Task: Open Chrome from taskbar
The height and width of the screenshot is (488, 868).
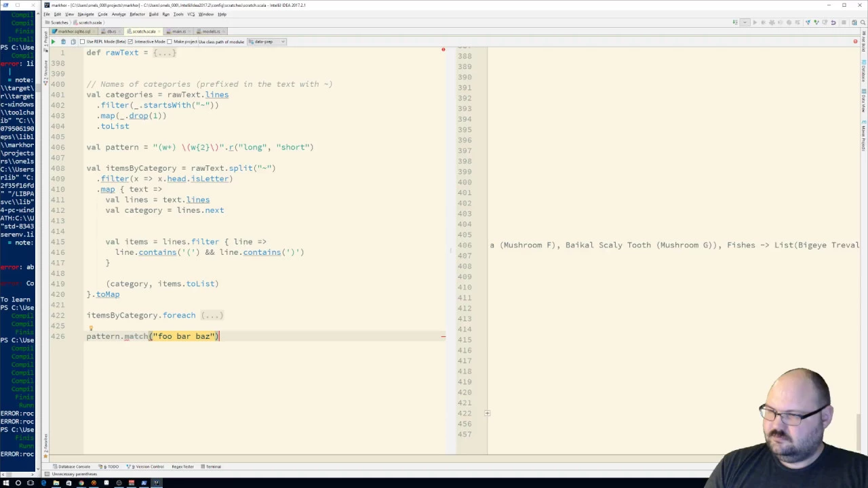Action: (x=81, y=483)
